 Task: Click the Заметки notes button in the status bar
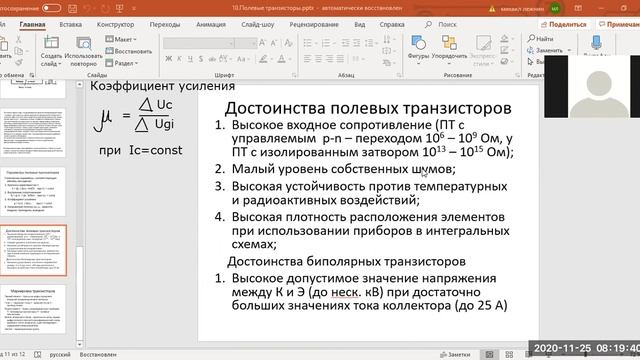coord(455,355)
